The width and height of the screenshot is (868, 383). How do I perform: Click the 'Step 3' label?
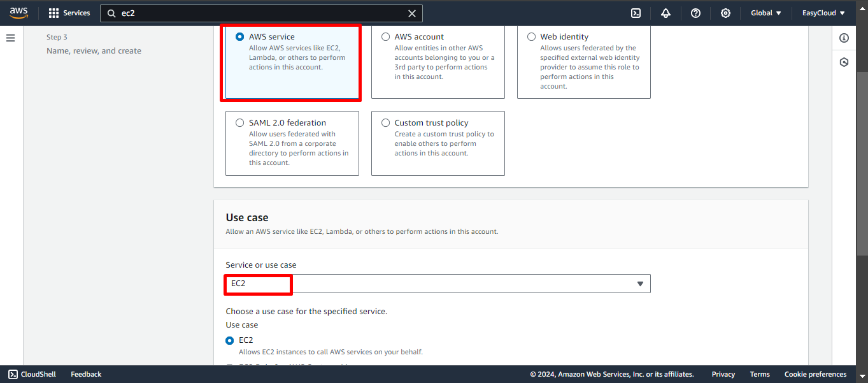[57, 37]
